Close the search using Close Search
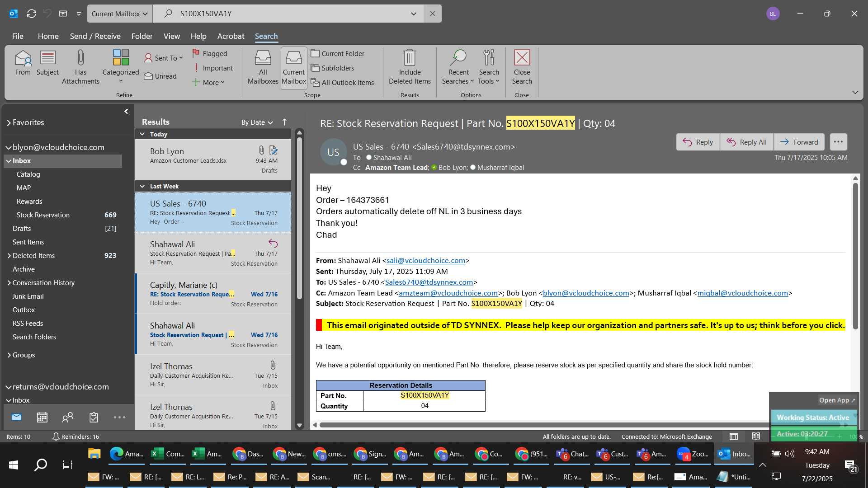 coord(522,67)
